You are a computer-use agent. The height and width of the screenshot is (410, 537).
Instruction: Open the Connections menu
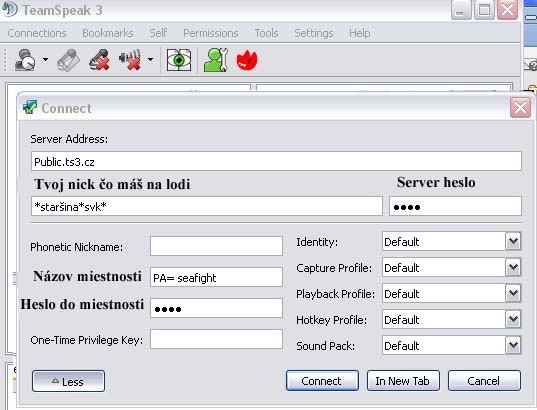coord(37,33)
